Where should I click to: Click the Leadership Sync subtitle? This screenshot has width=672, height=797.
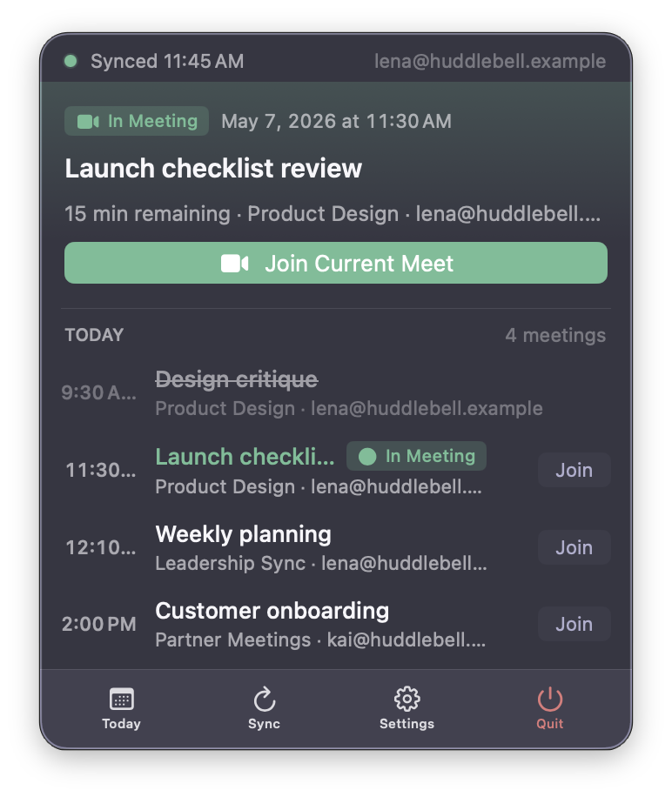tap(320, 563)
